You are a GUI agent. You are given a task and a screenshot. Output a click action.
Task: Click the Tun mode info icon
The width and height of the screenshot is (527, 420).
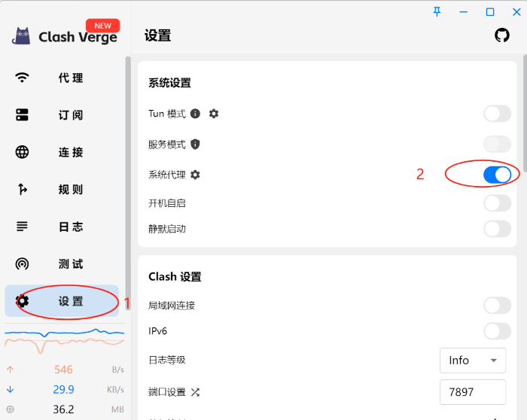click(x=195, y=114)
